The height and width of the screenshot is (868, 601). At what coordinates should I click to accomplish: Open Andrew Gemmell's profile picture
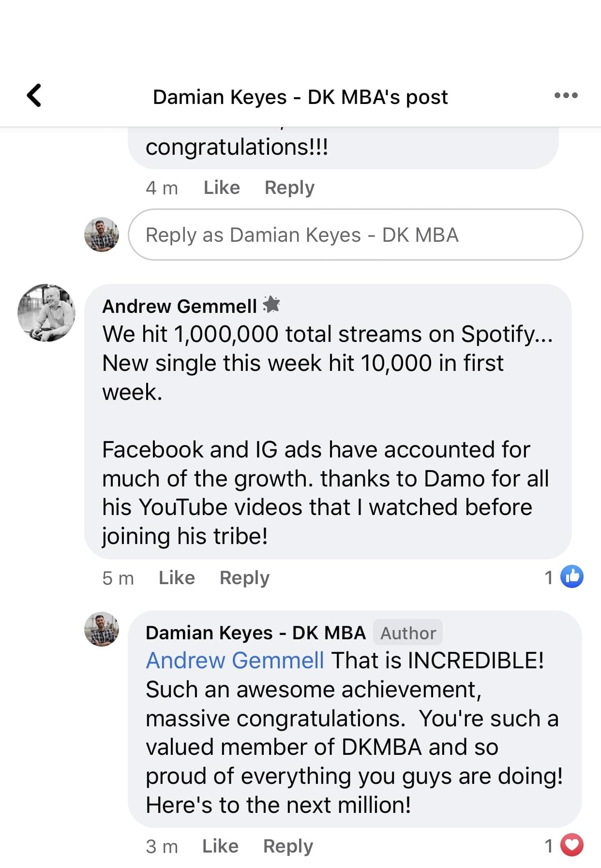(46, 313)
